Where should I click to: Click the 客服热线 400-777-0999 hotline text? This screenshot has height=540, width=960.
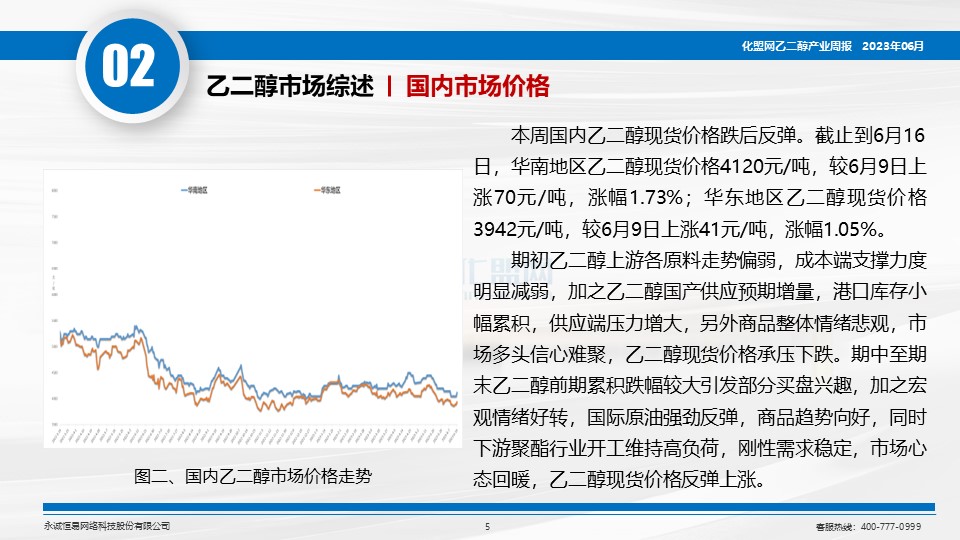[x=868, y=527]
